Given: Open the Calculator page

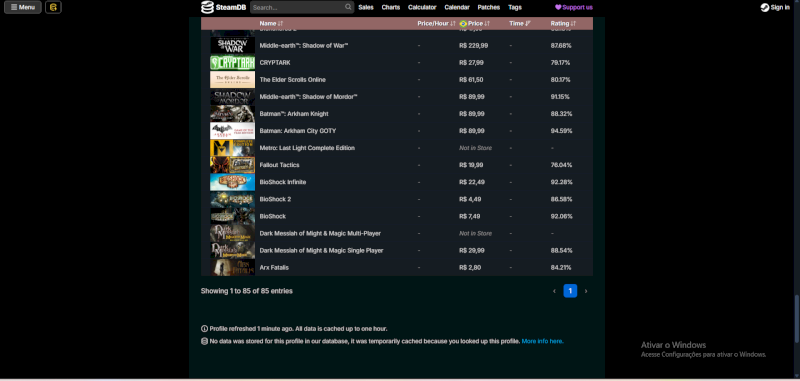Looking at the screenshot, I should (x=422, y=7).
